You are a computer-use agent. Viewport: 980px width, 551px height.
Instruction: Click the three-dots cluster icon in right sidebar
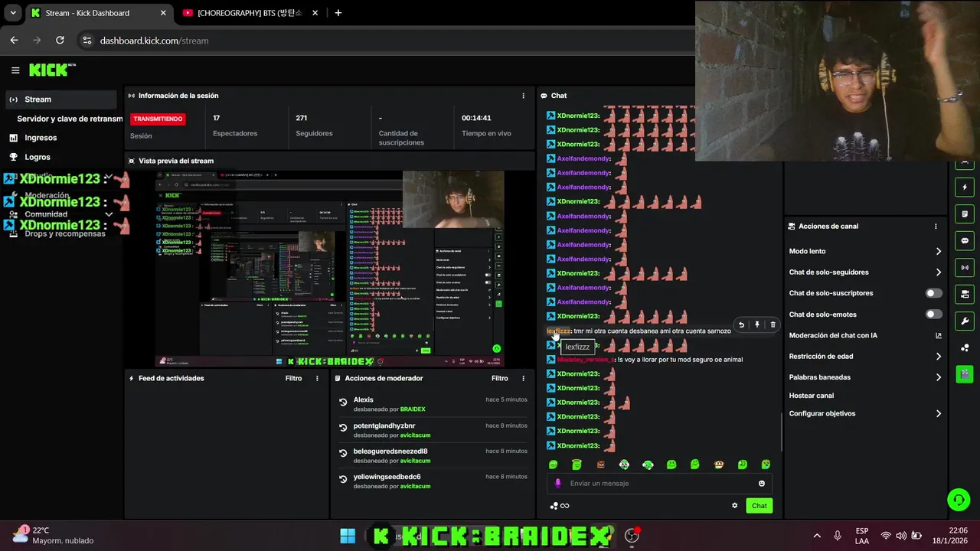pyautogui.click(x=965, y=347)
